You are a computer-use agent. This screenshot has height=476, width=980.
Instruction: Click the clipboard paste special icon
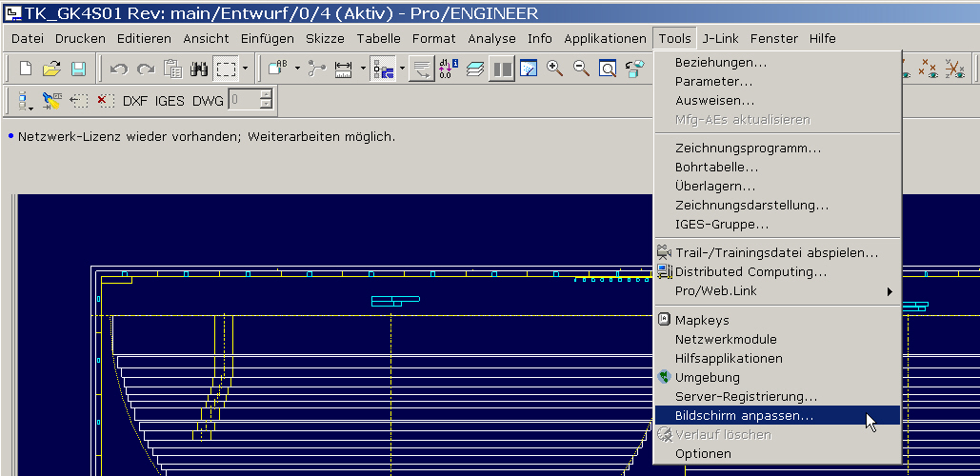172,69
